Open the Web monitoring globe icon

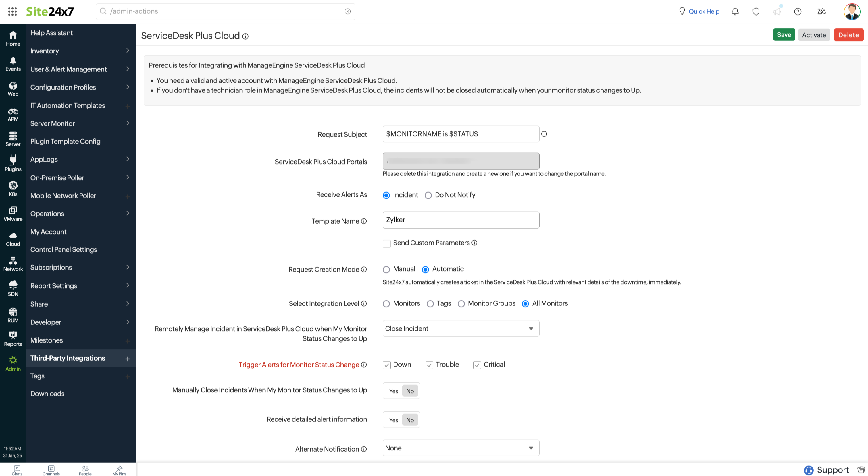(x=13, y=89)
